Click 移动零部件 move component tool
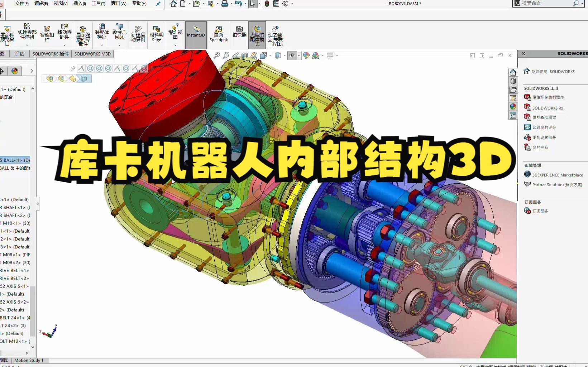Screen dimensions: 588x367 pos(64,32)
